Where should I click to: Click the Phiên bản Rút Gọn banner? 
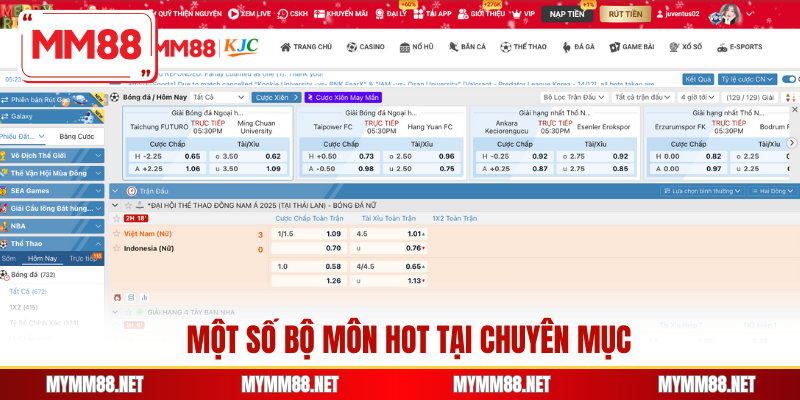pyautogui.click(x=52, y=100)
